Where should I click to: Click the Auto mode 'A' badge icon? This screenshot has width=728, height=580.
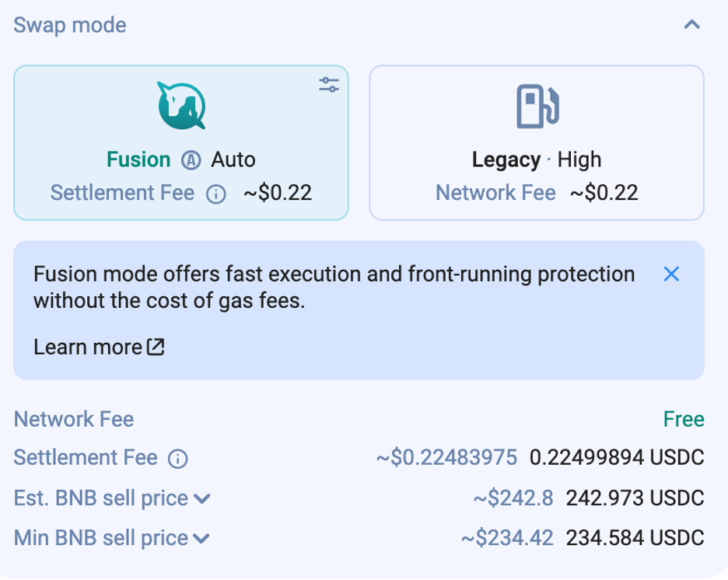[x=191, y=160]
